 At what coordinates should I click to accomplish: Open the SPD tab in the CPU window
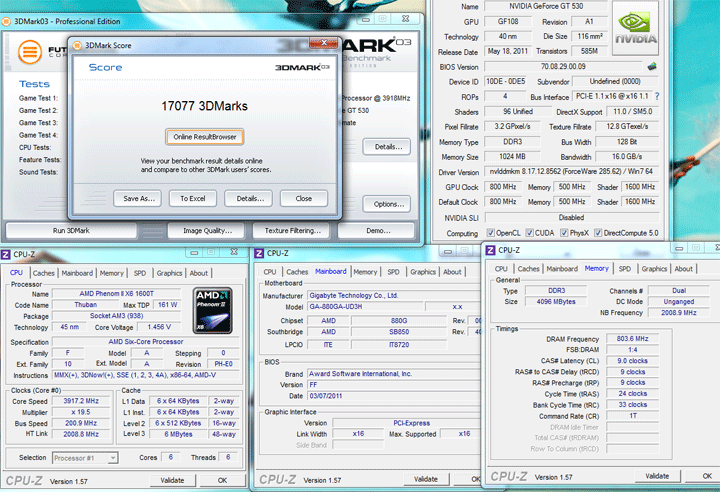coord(140,273)
